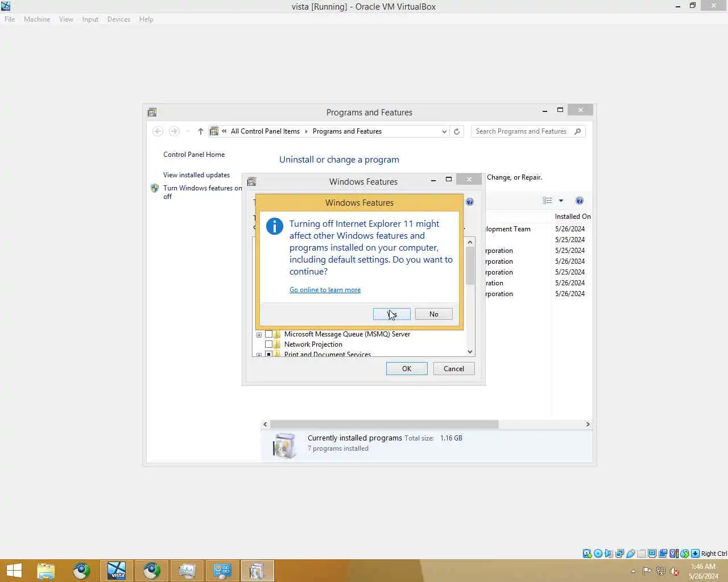Click the Windows Start button
The height and width of the screenshot is (582, 728).
pos(14,571)
